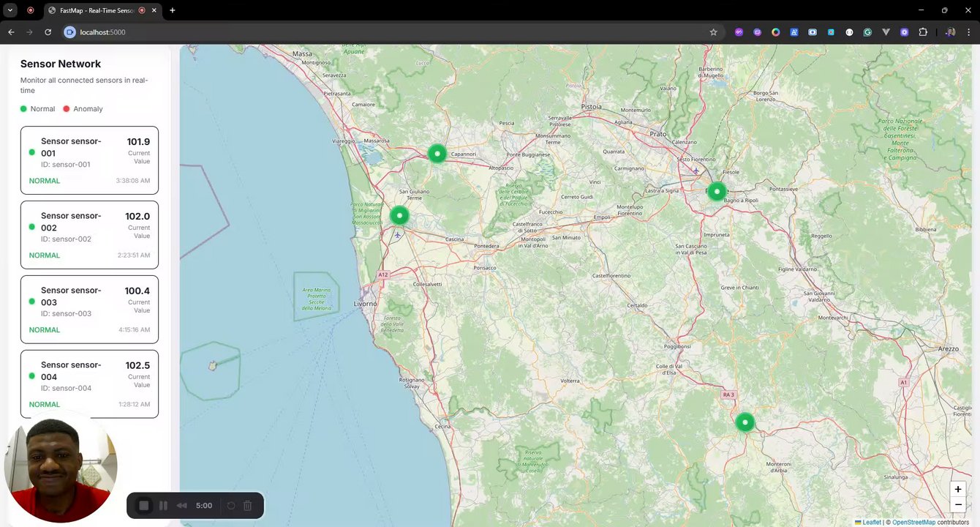
Task: Reload the localhost page
Action: (x=48, y=32)
